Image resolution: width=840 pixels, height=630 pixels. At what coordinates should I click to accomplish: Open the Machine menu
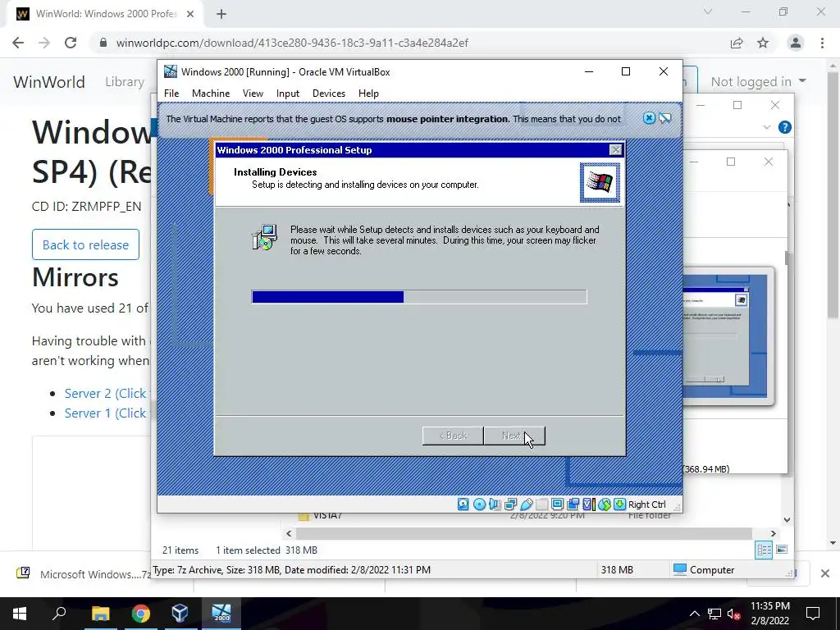click(211, 94)
